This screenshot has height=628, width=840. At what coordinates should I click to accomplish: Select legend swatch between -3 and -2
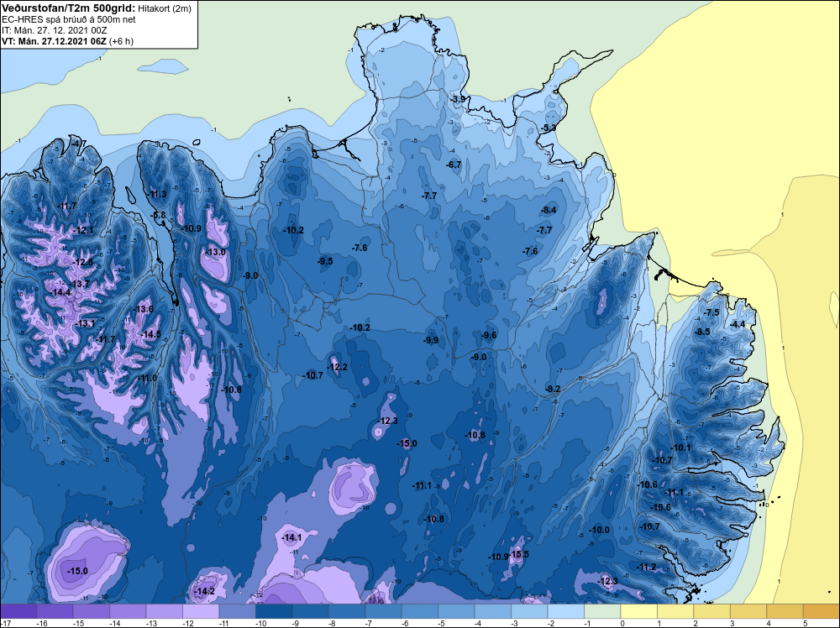coord(528,611)
